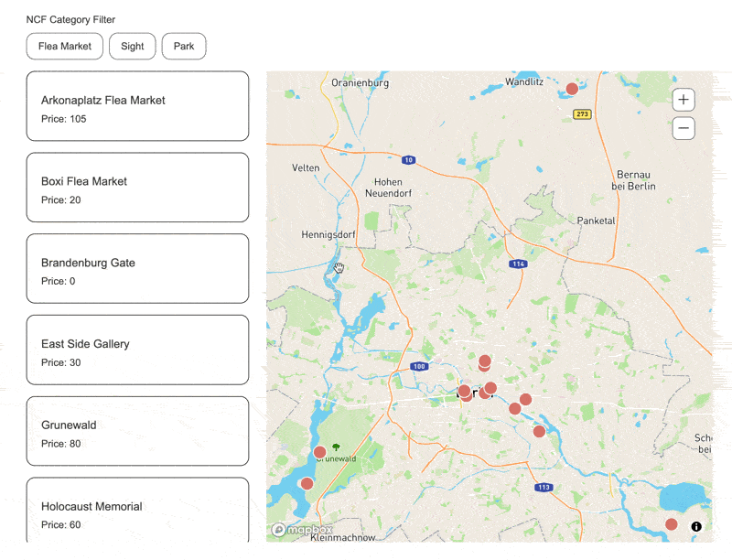Click the green Grunewald tree icon
The height and width of the screenshot is (560, 732).
pos(336,447)
